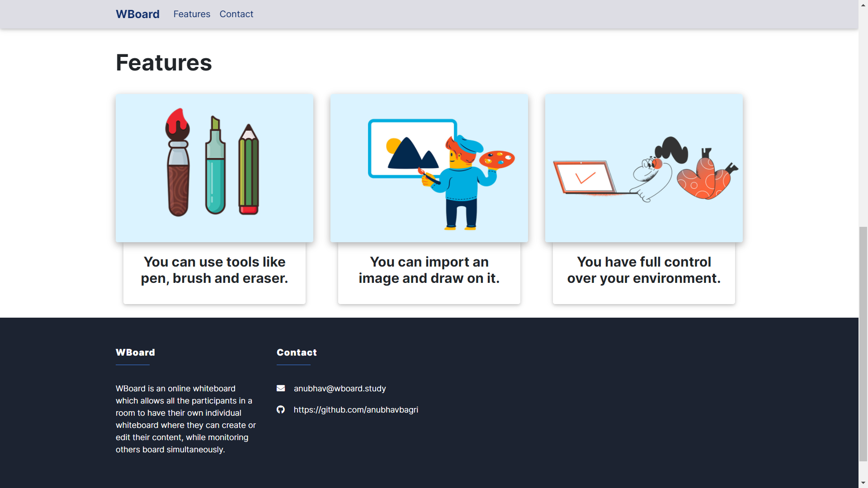Open the github.com/anubhavbagri link

356,410
